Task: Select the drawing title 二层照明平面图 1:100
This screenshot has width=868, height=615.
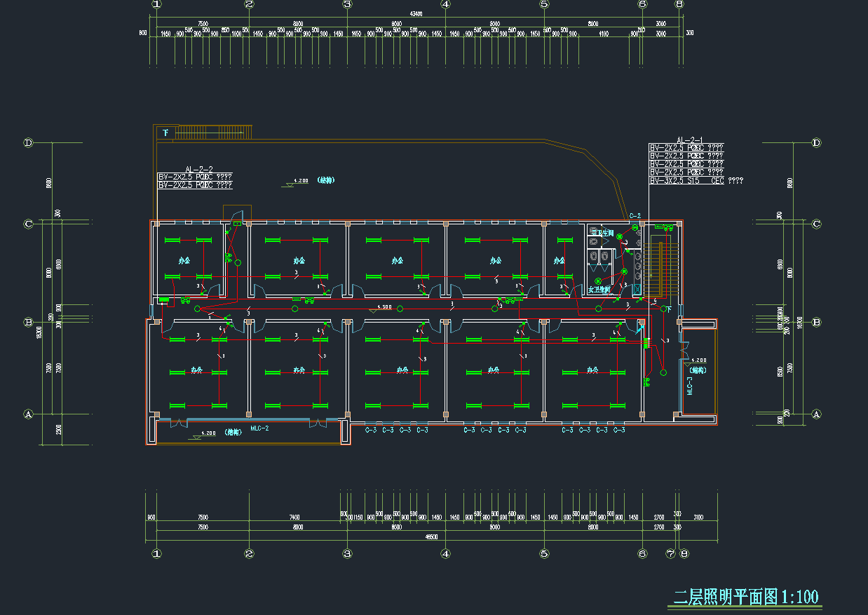Action: (x=745, y=597)
